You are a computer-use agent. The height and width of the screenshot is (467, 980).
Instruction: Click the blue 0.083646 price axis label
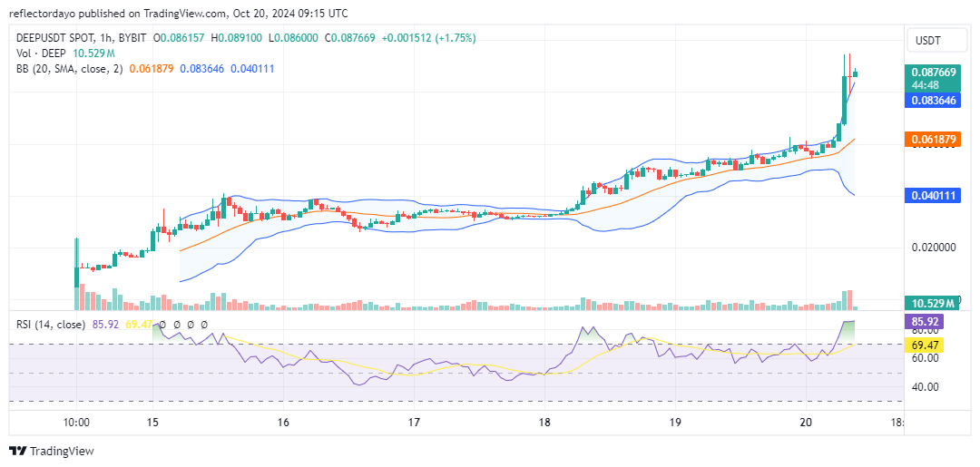pos(932,100)
